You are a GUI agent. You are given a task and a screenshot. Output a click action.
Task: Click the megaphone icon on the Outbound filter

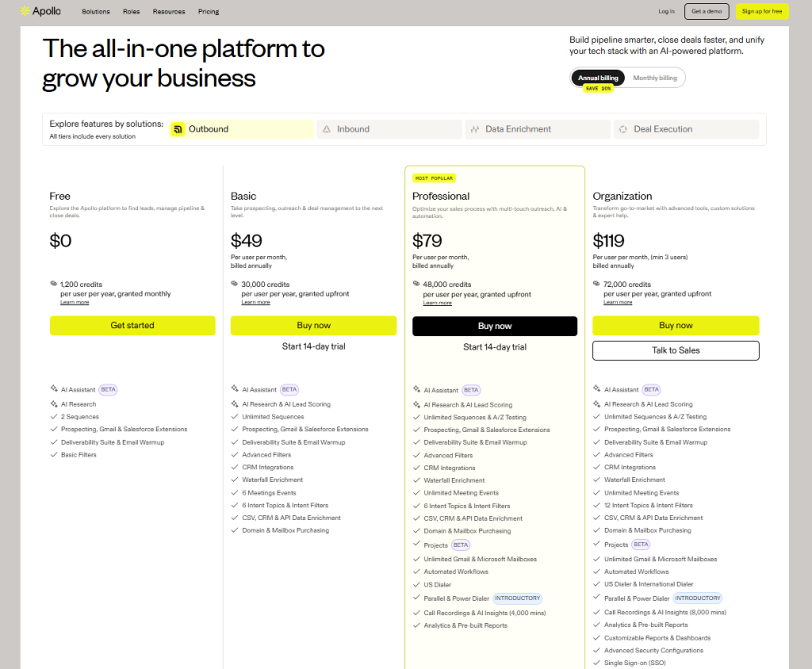tap(178, 128)
